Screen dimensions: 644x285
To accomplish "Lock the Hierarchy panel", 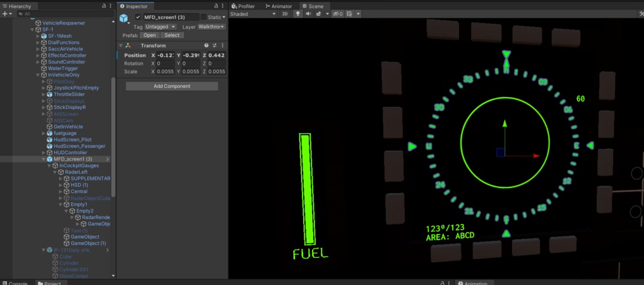I will pyautogui.click(x=104, y=6).
